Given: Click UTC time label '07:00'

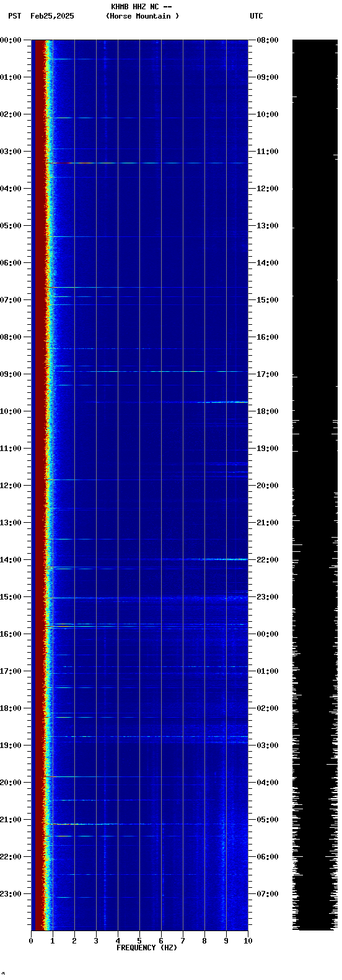Looking at the screenshot, I should click(x=268, y=894).
